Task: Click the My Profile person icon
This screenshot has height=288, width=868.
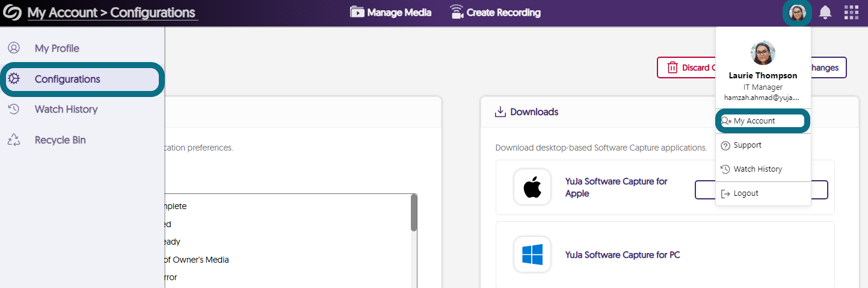Action: 14,48
